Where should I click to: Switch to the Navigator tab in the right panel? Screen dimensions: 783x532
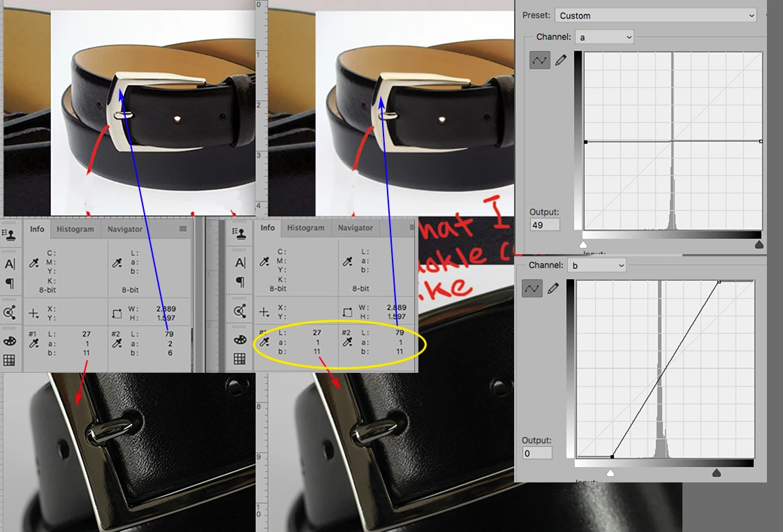pyautogui.click(x=356, y=228)
